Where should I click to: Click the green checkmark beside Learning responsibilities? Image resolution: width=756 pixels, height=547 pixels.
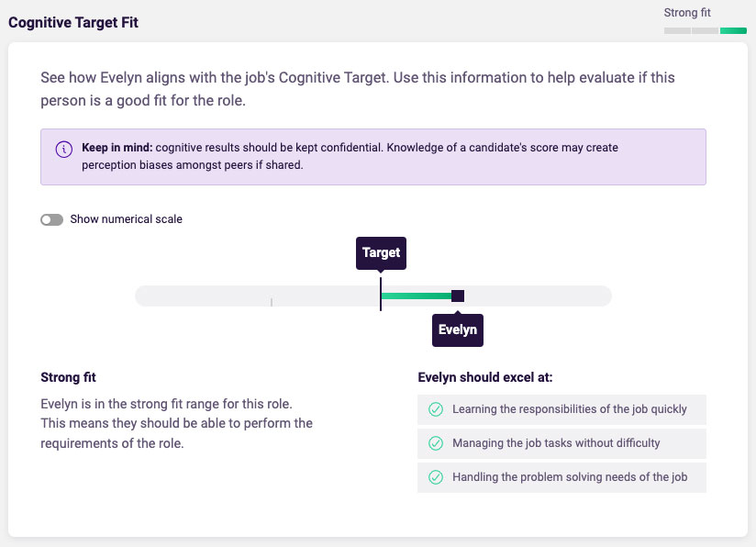[x=436, y=409]
